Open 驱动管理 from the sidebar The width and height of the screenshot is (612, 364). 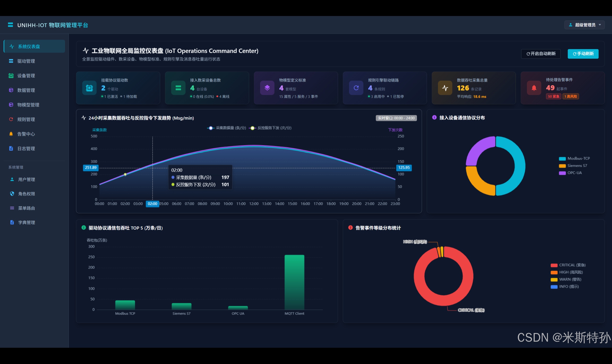pyautogui.click(x=34, y=61)
